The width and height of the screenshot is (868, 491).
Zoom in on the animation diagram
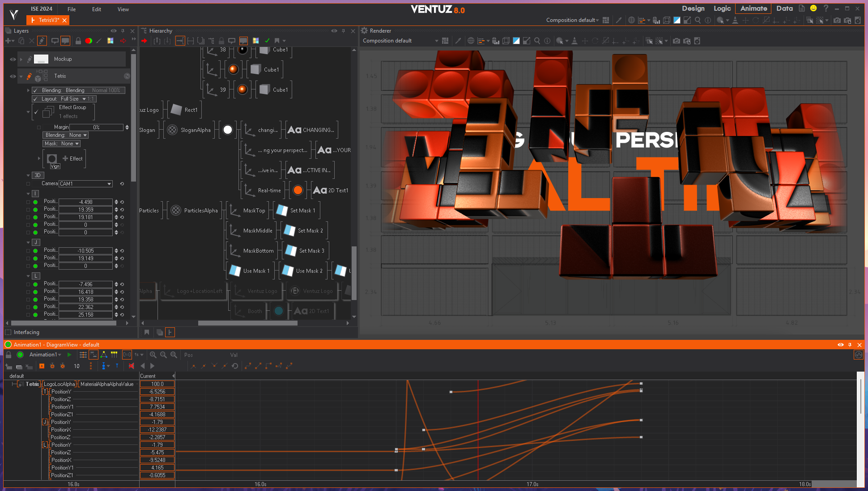tap(153, 355)
